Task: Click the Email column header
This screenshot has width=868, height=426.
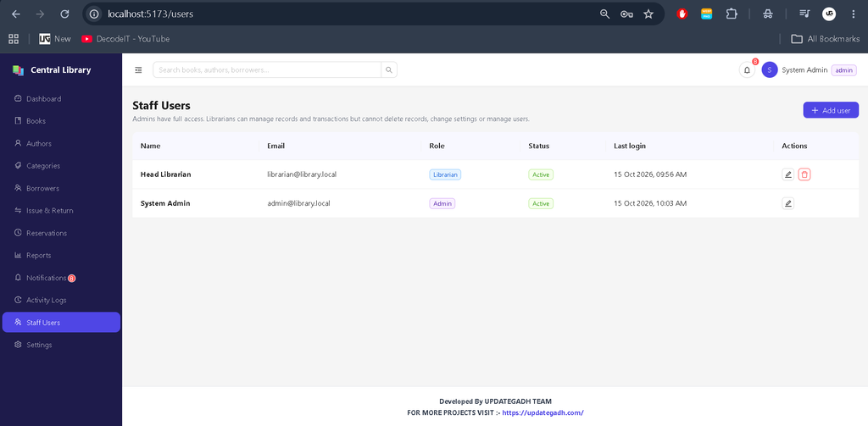Action: click(x=275, y=146)
